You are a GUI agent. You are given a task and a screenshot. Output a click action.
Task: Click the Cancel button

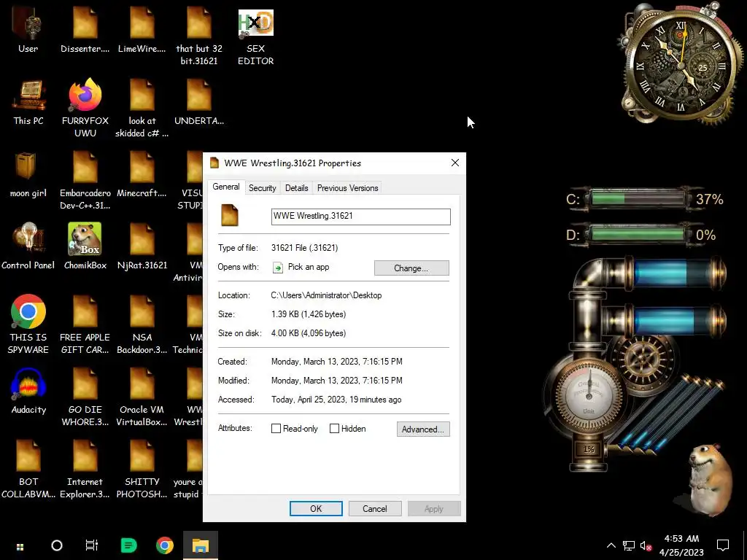click(375, 508)
